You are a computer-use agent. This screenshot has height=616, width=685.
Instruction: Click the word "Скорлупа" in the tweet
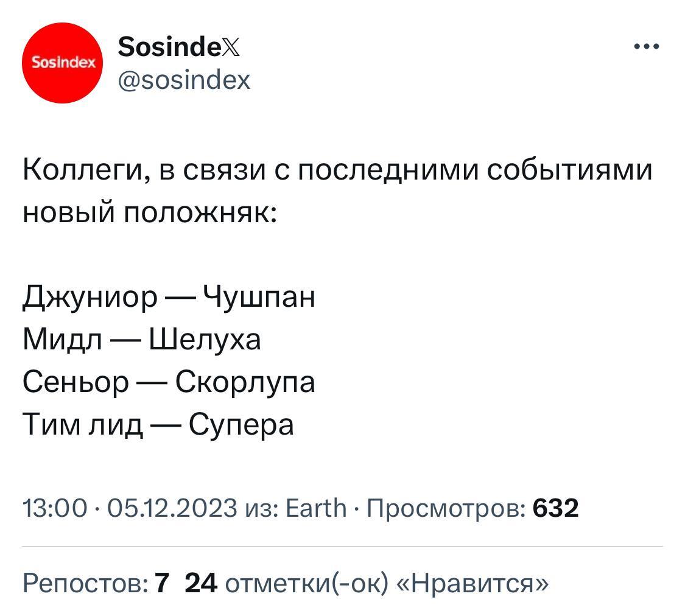tap(245, 382)
